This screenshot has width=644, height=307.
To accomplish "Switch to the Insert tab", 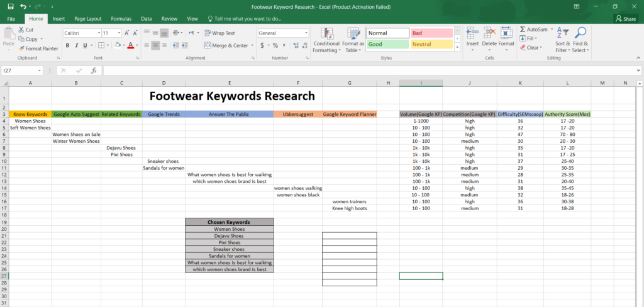I will coord(58,19).
